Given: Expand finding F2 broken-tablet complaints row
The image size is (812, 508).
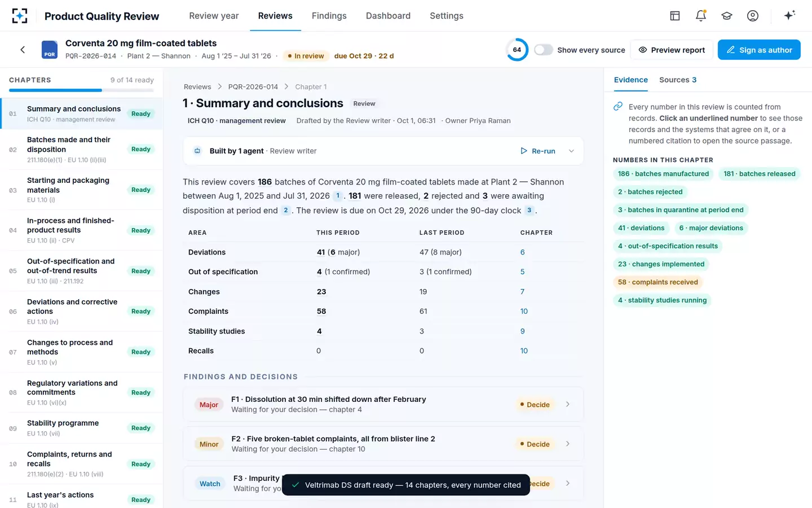Looking at the screenshot, I should click(567, 444).
